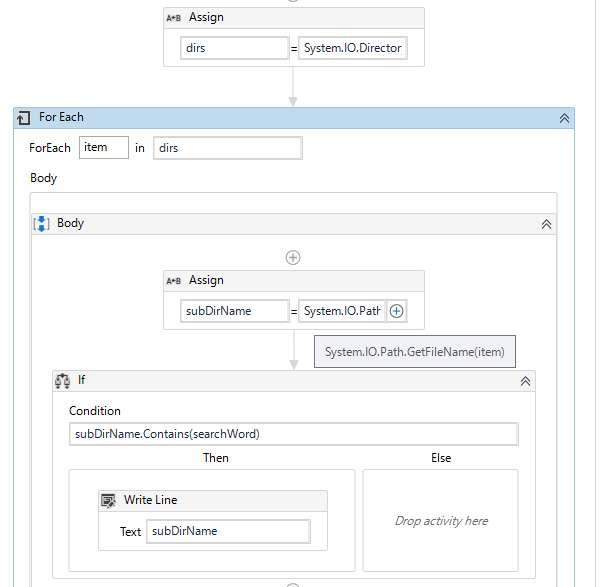This screenshot has width=615, height=587.
Task: Click the subDirName Assign activity icon
Action: pyautogui.click(x=173, y=281)
